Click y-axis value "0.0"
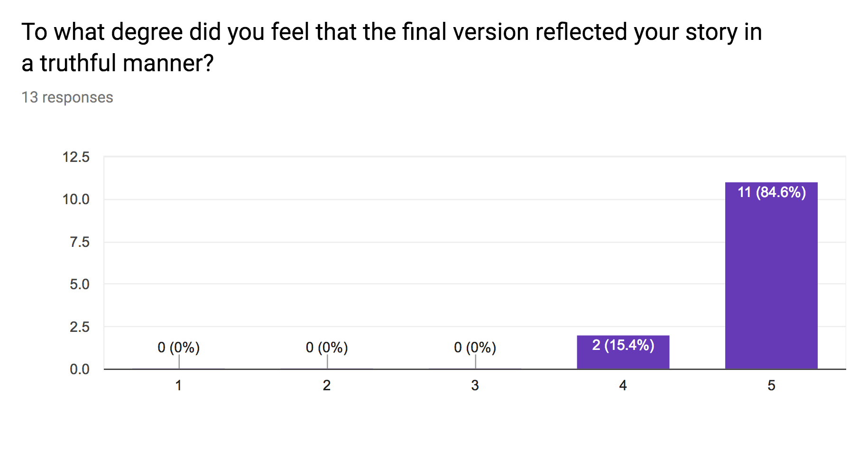This screenshot has width=868, height=452. (x=79, y=369)
